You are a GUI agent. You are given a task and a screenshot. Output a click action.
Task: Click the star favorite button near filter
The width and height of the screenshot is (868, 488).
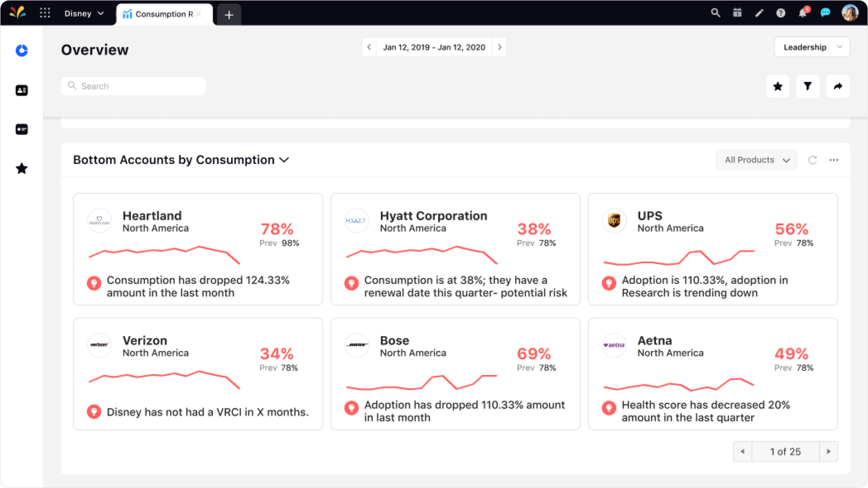(x=778, y=86)
